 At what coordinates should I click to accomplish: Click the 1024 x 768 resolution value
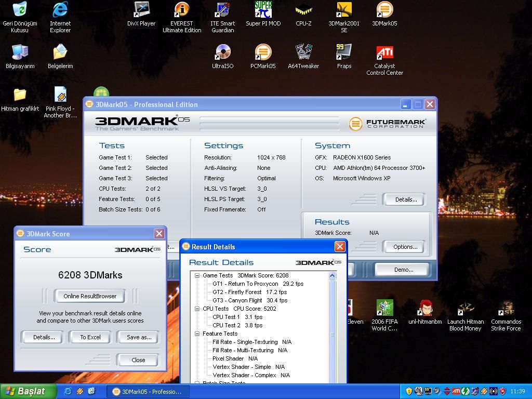[x=271, y=157]
